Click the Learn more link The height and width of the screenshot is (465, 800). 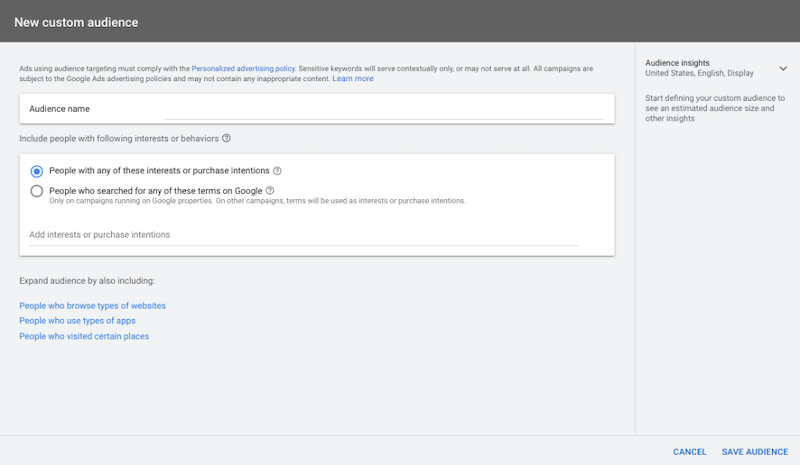pos(353,78)
